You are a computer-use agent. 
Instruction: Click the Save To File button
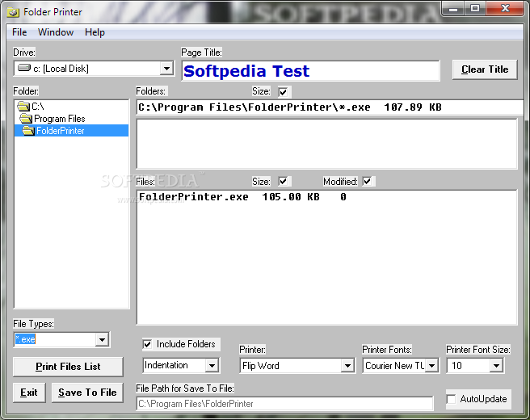pos(87,393)
